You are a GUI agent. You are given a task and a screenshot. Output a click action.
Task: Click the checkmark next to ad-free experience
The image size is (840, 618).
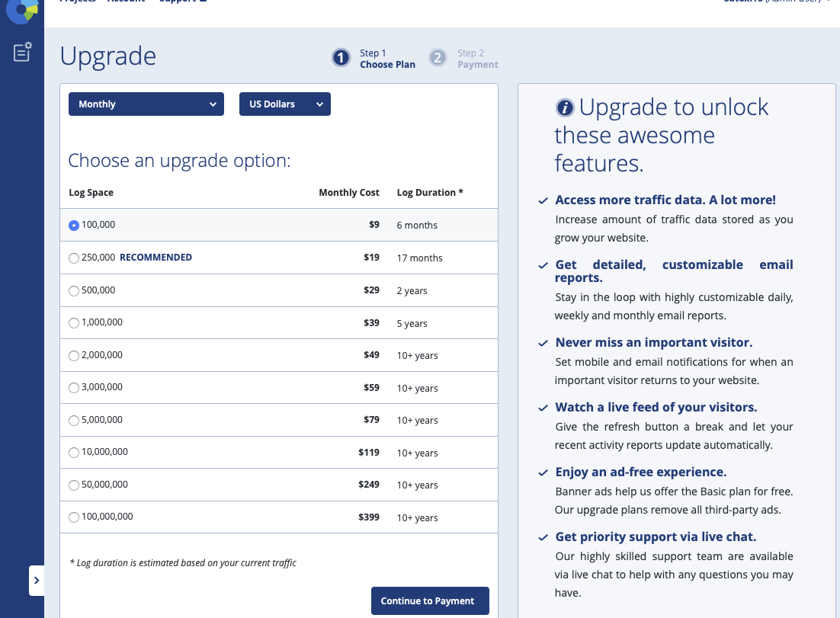tap(543, 473)
